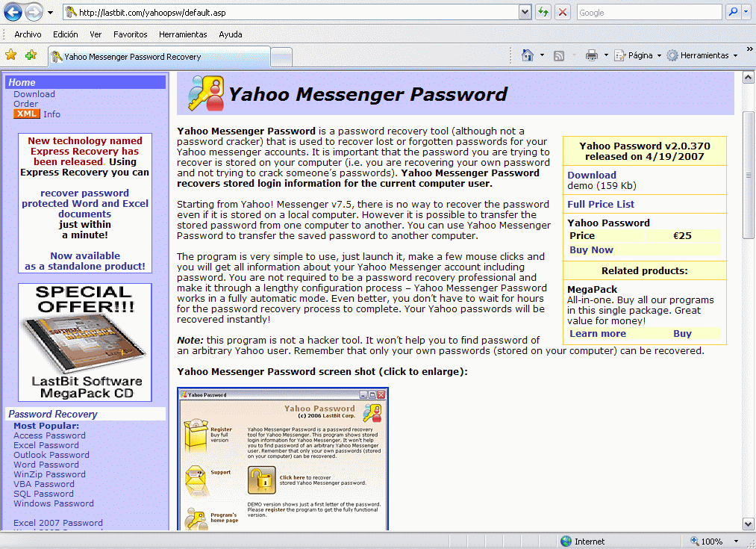Open the Página toolbar menu
This screenshot has width=756, height=549.
(637, 55)
